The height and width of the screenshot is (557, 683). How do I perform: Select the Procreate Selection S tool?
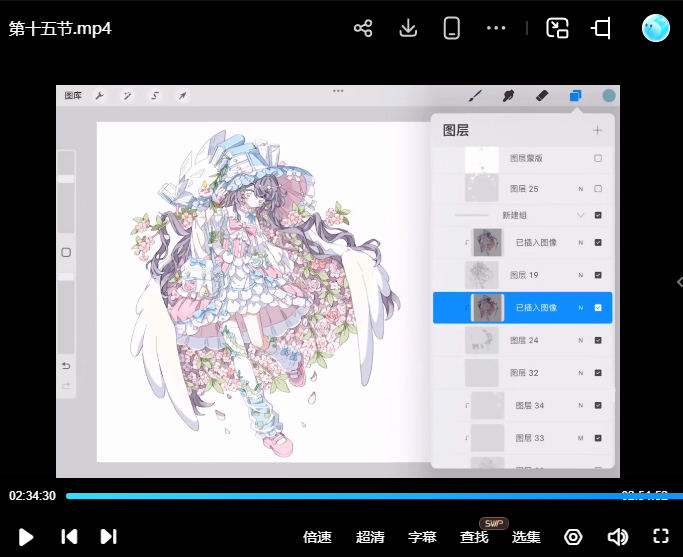155,96
